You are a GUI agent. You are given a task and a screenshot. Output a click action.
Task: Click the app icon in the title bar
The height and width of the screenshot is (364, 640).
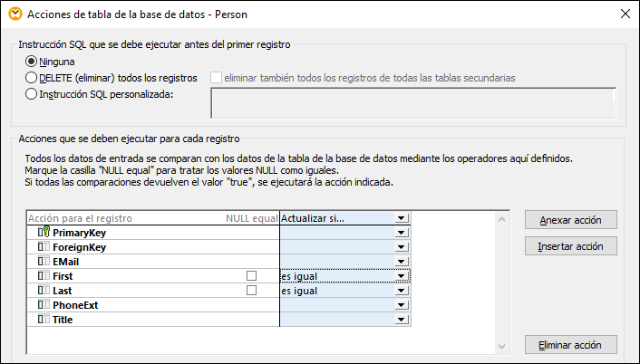click(12, 14)
